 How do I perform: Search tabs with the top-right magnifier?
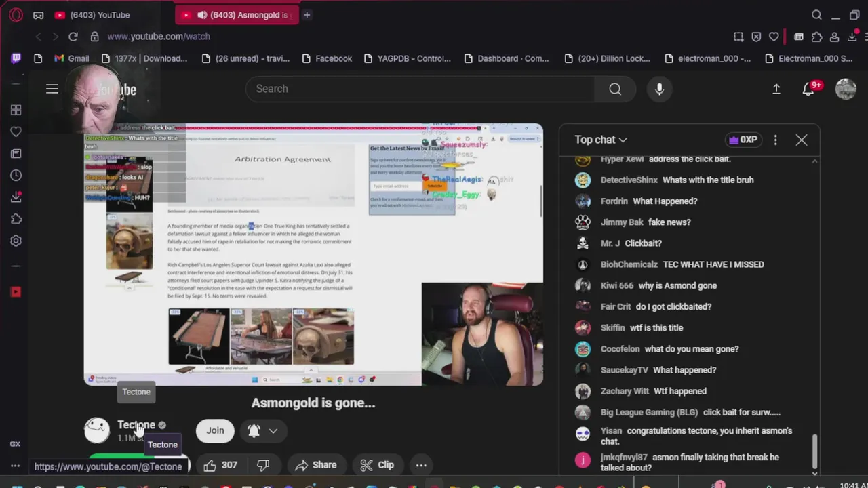pos(817,15)
